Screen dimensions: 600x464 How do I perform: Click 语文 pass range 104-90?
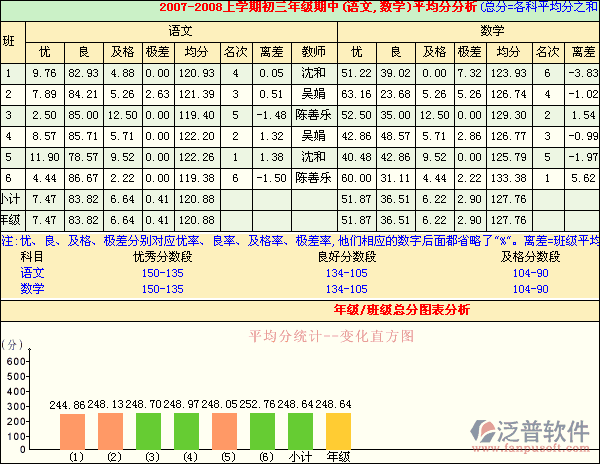[x=530, y=273]
